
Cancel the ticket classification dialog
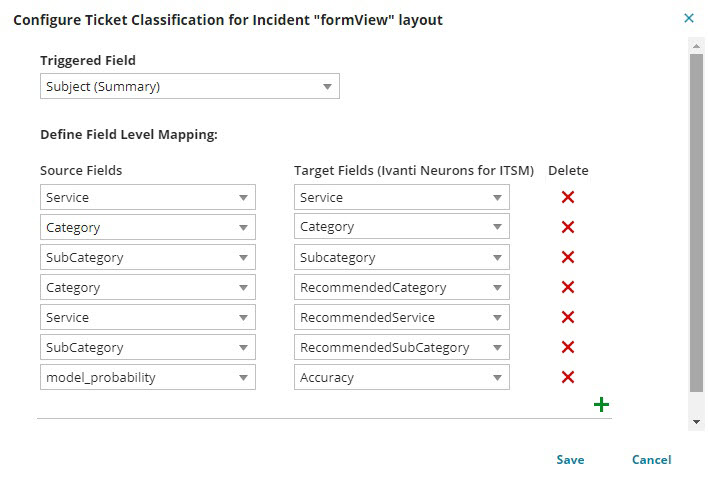click(x=651, y=460)
